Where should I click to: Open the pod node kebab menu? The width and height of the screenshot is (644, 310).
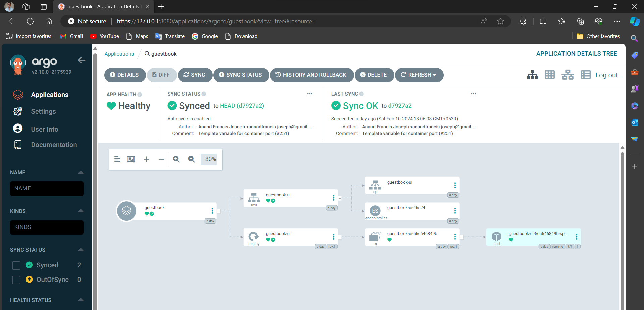pyautogui.click(x=577, y=237)
